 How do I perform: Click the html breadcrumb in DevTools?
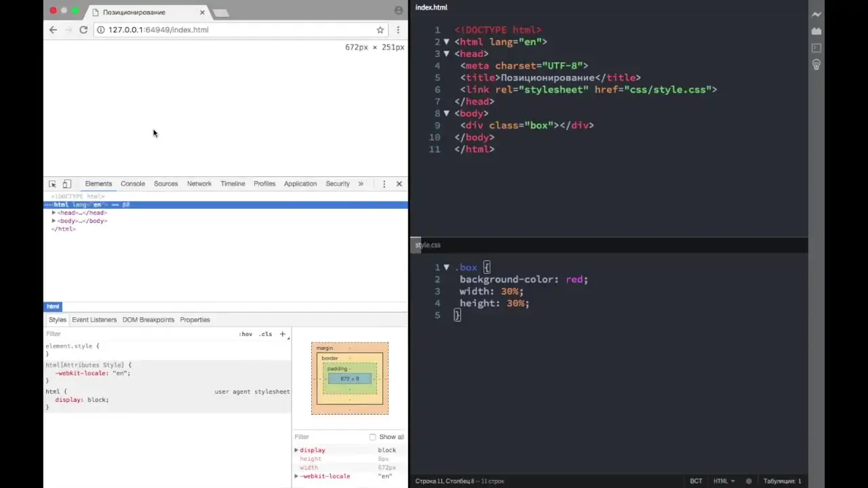pyautogui.click(x=53, y=306)
